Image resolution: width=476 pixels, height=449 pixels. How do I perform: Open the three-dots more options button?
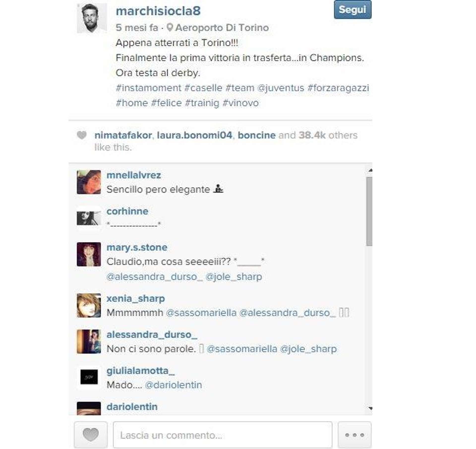click(355, 435)
